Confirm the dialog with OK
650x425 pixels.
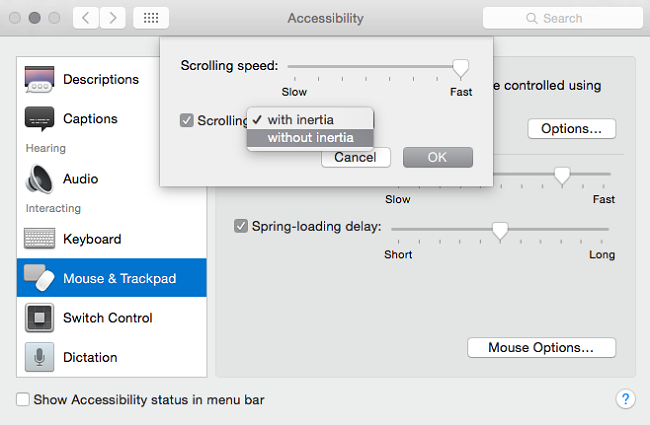coord(438,158)
